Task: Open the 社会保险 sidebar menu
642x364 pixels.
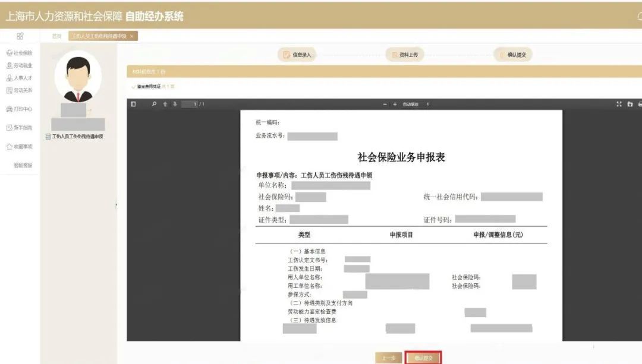Action: point(19,53)
